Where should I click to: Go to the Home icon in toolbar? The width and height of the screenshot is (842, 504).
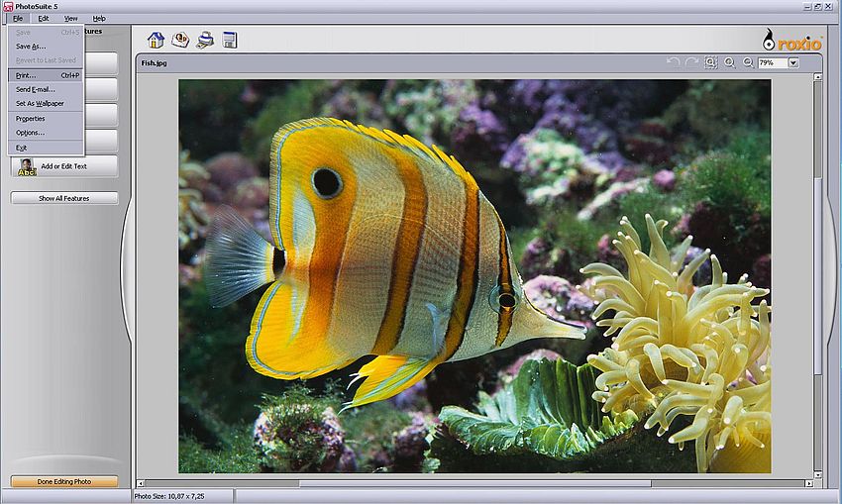(156, 41)
